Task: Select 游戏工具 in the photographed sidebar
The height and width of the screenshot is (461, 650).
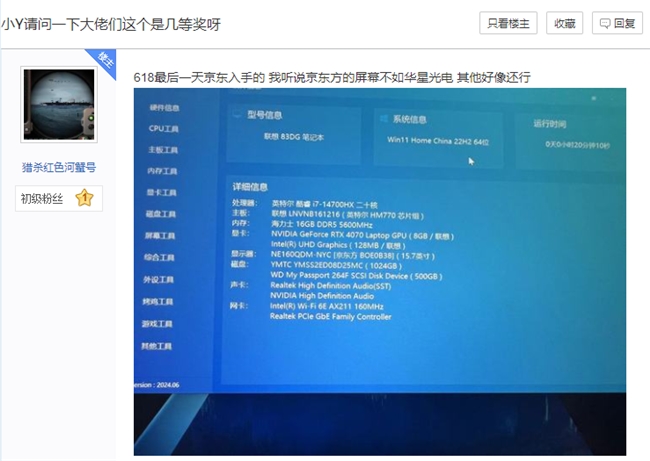Action: coord(157,323)
